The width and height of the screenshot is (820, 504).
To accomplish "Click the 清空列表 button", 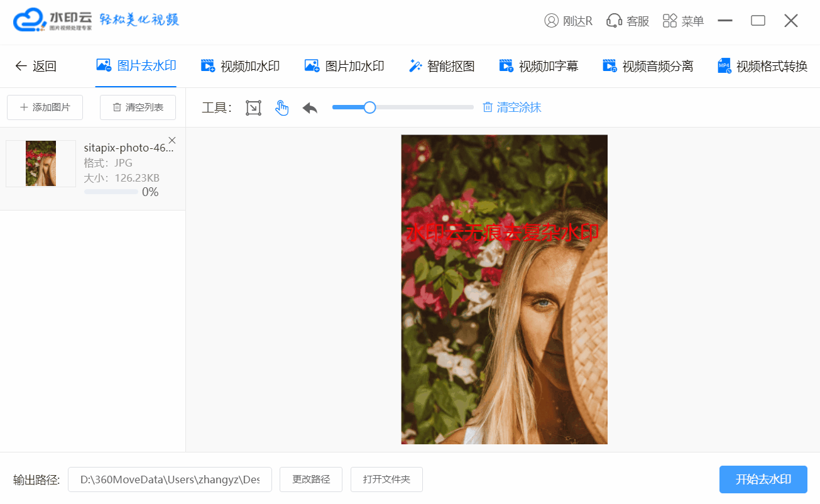I will pyautogui.click(x=138, y=107).
